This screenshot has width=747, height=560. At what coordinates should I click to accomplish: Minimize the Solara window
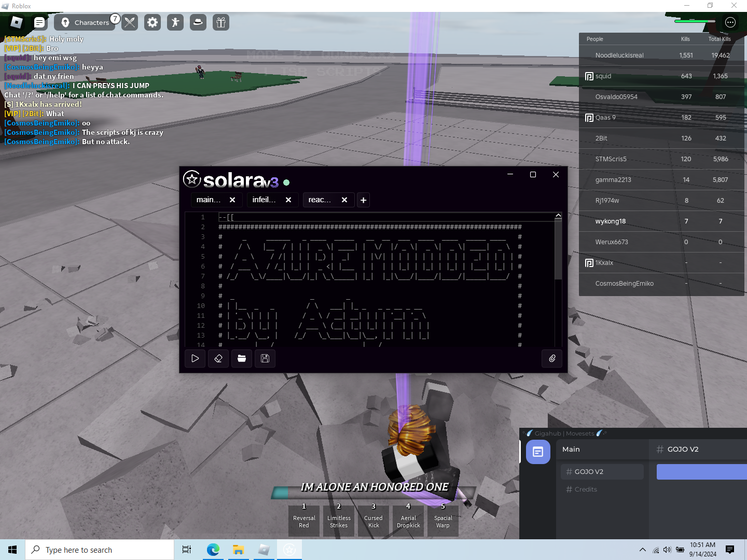pos(510,175)
